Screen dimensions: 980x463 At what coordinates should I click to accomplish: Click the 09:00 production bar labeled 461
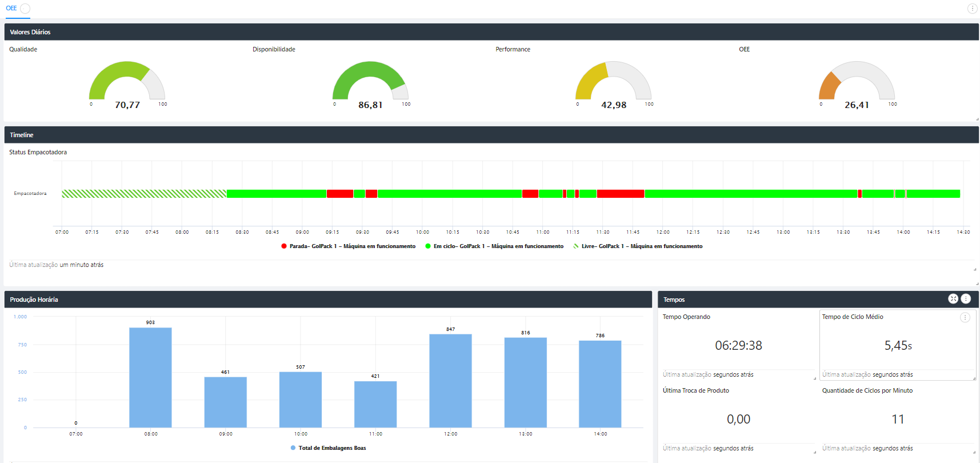[x=226, y=402]
